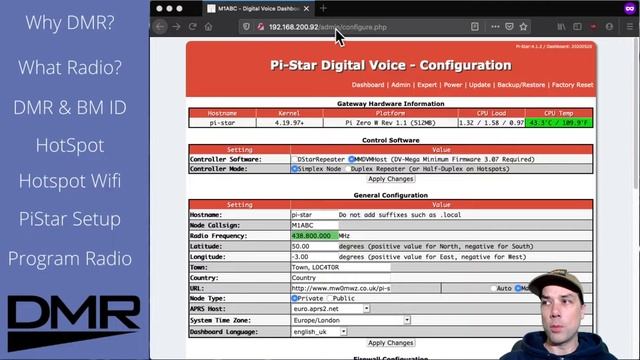The height and width of the screenshot is (360, 640).
Task: Open the Firefox account icon
Action: pos(609,27)
